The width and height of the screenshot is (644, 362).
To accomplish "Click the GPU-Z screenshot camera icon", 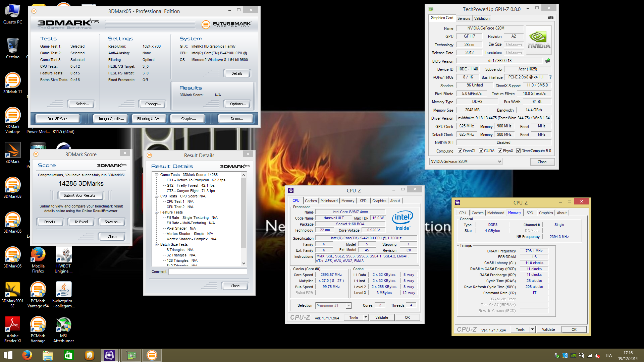I will pos(551,18).
